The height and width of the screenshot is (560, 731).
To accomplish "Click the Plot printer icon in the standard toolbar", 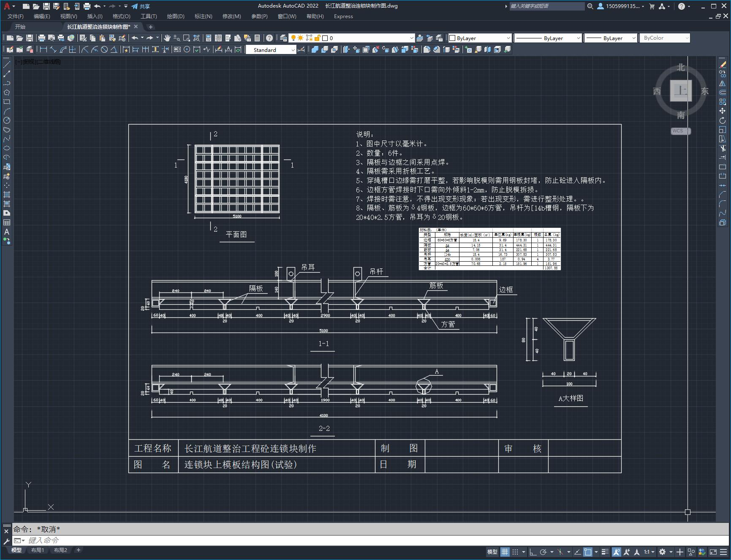I will tap(41, 38).
